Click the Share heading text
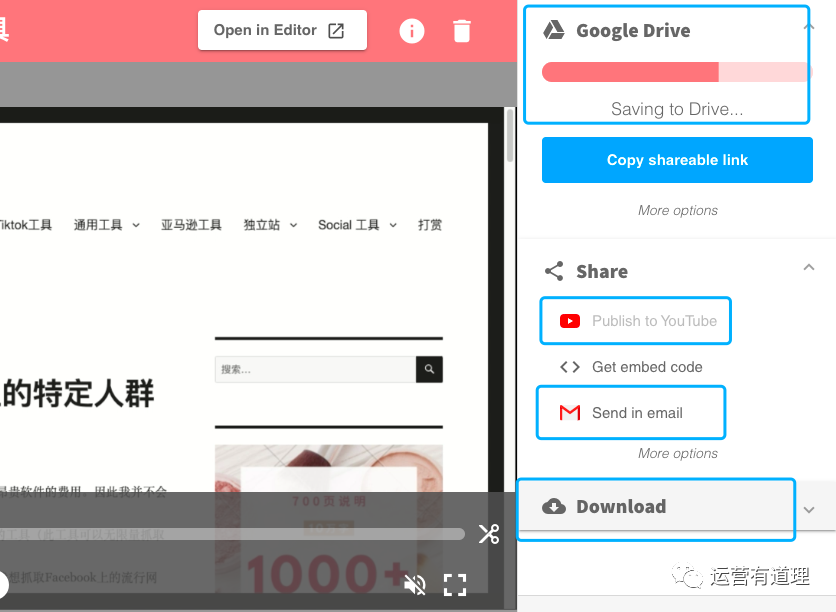 click(x=601, y=271)
